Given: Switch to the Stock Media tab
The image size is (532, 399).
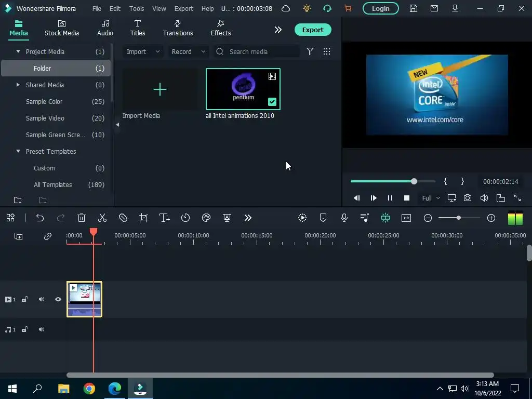Looking at the screenshot, I should click(x=62, y=29).
